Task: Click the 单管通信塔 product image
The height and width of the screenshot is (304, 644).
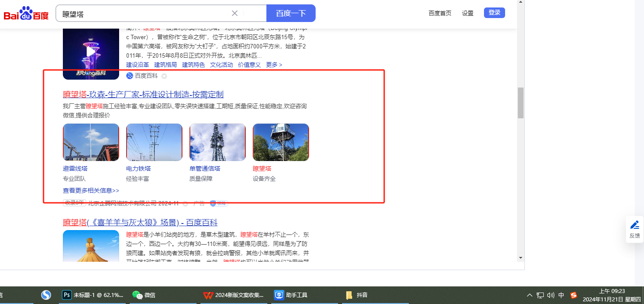Action: click(x=218, y=142)
